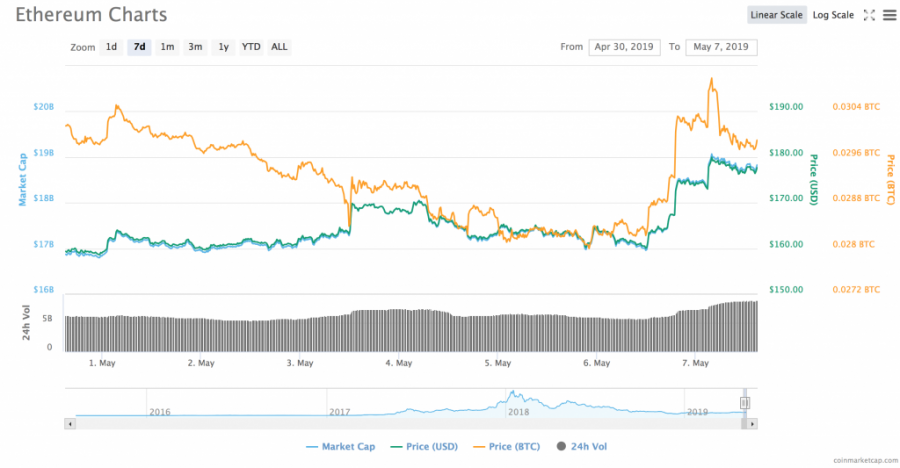Toggle 24h Vol series in legend
900x468 pixels.
pyautogui.click(x=581, y=446)
